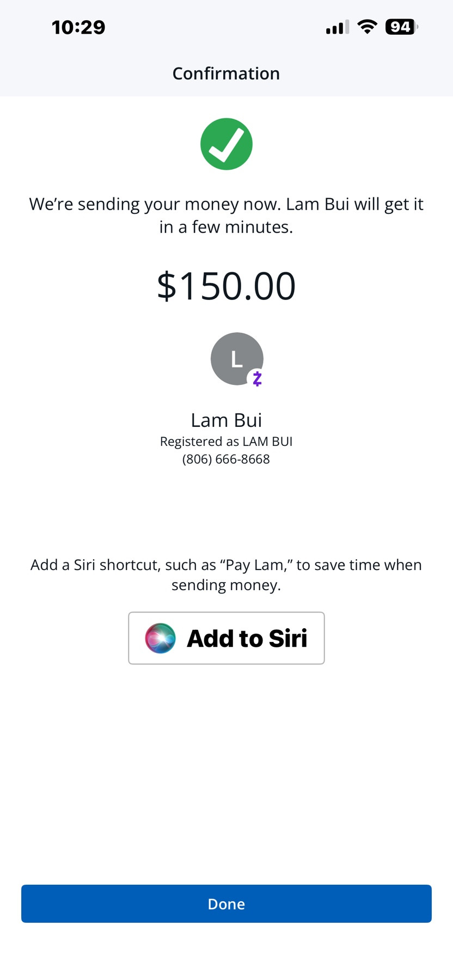Tap the green checkmark success icon
The image size is (453, 980).
point(226,144)
